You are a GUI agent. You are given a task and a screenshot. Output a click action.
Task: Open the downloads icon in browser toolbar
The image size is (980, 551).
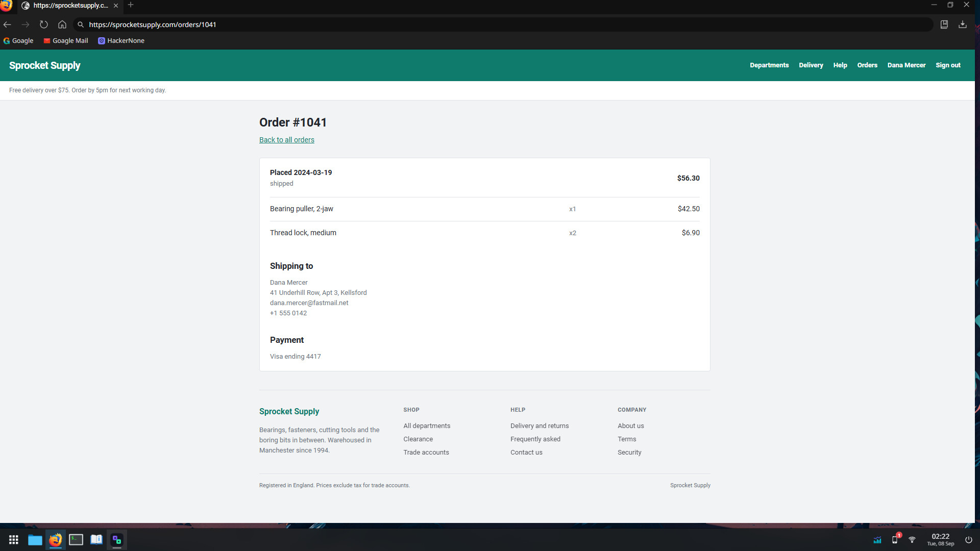963,24
